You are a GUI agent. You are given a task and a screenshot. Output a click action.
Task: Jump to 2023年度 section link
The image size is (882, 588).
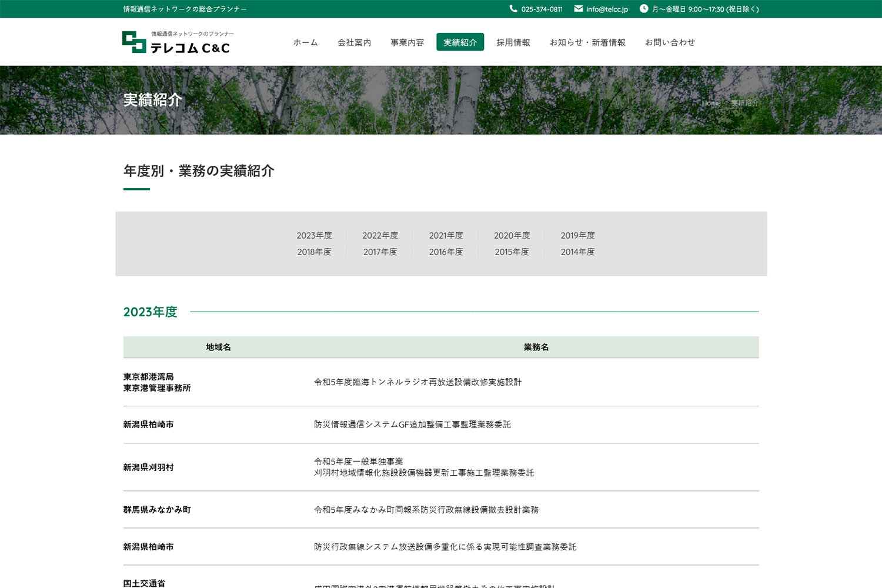pos(314,235)
